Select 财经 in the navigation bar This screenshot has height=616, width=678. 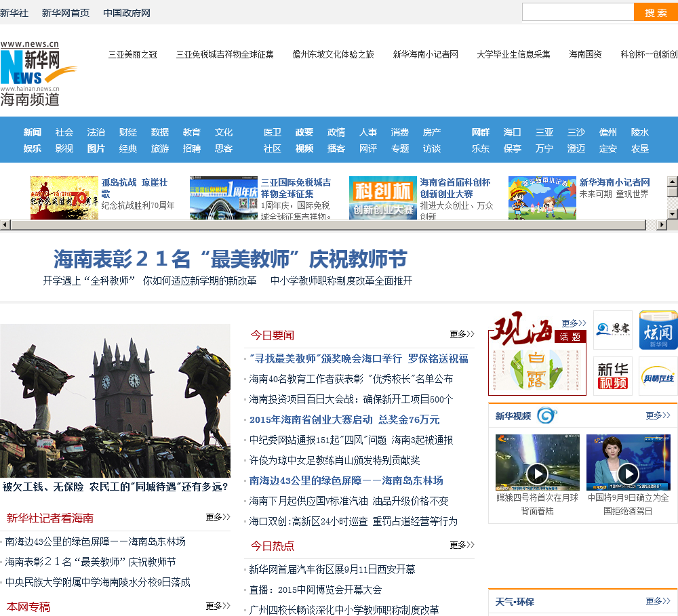(x=128, y=132)
